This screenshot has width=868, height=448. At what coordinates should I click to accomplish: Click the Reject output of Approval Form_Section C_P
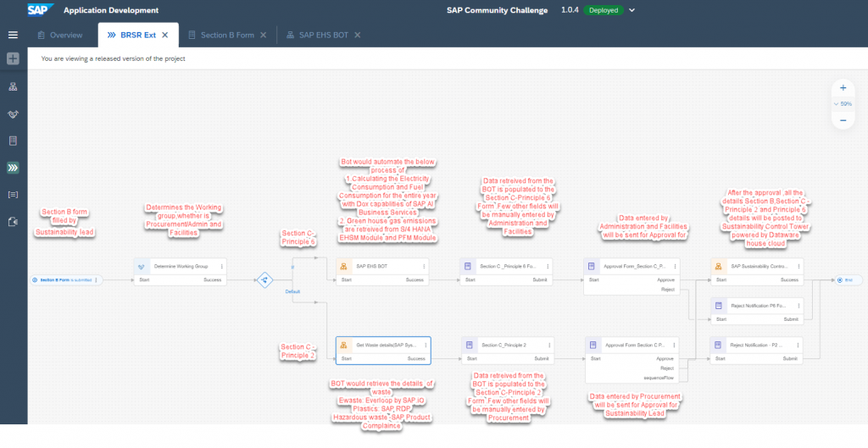tap(668, 290)
